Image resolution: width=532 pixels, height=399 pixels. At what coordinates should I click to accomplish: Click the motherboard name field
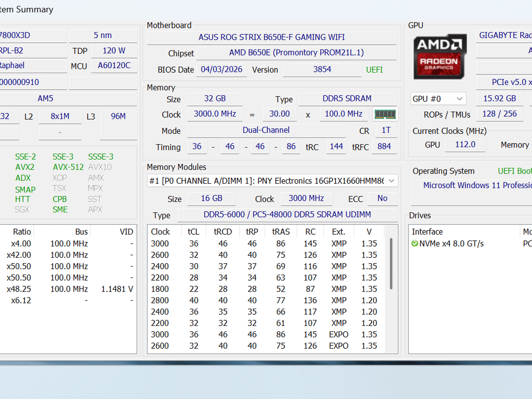pyautogui.click(x=272, y=37)
